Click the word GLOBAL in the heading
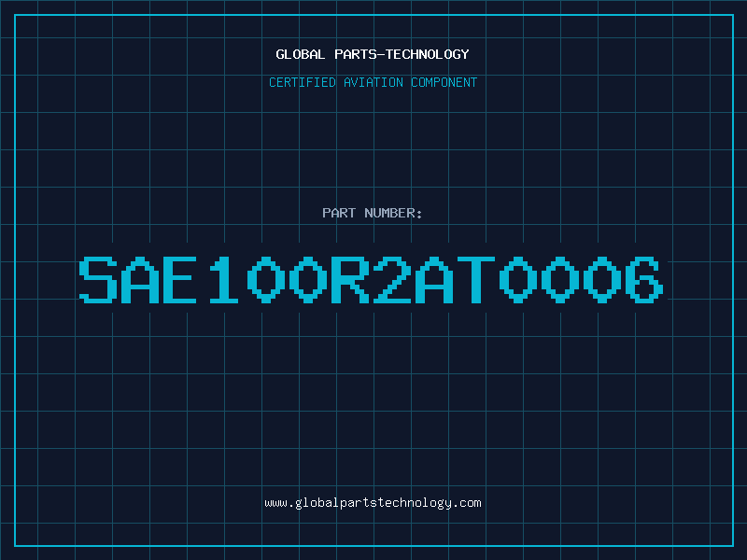 point(301,55)
